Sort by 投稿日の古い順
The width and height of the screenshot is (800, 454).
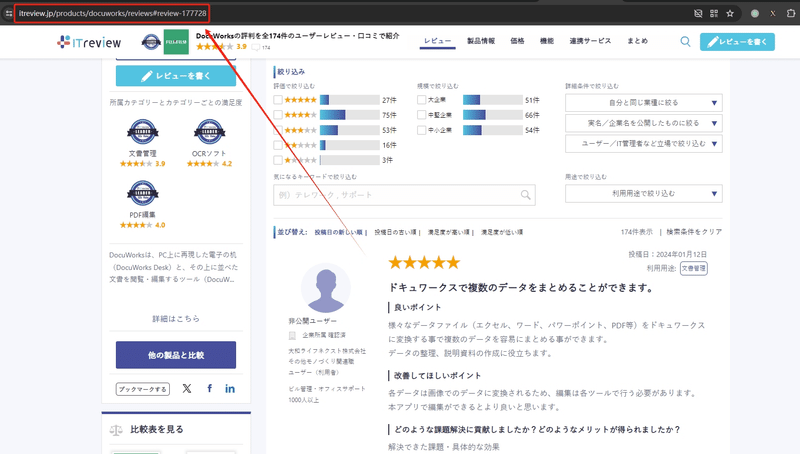pyautogui.click(x=395, y=232)
